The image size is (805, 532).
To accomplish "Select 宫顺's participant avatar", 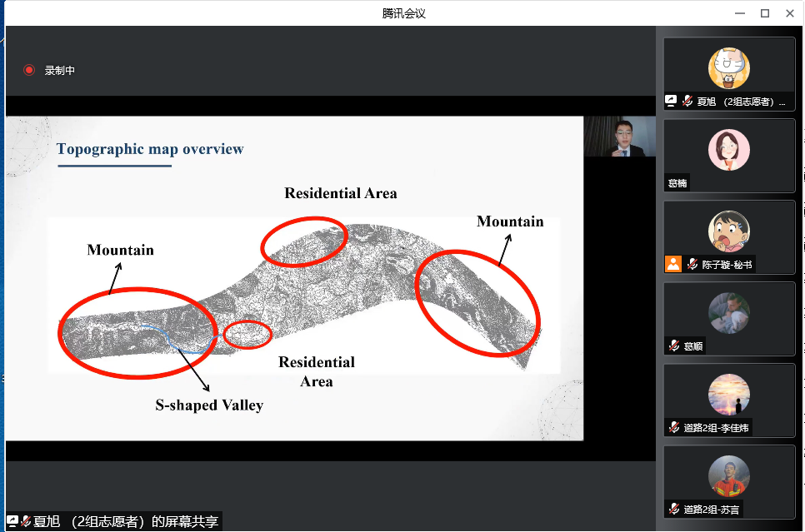I will coord(728,313).
